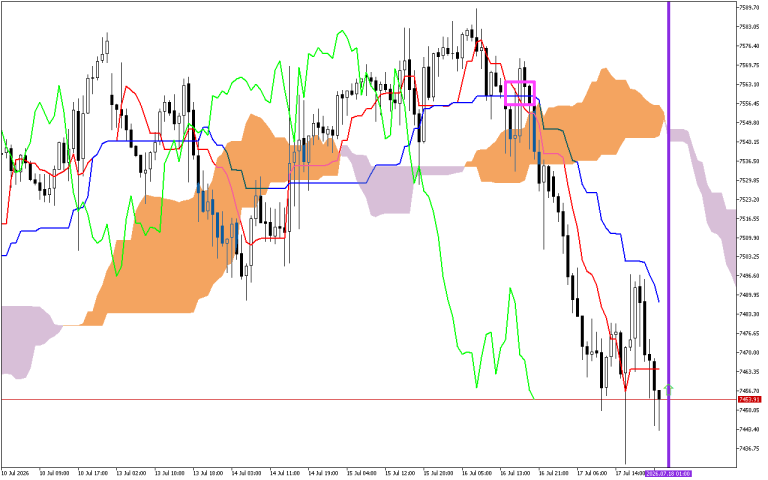Click the 7556.45 price axis label
Image resolution: width=768 pixels, height=480 pixels.
coord(749,103)
